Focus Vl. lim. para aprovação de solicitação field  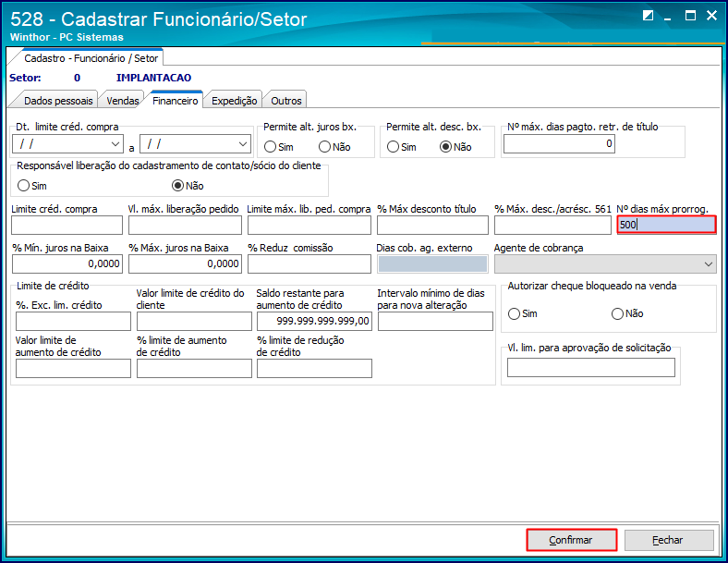591,367
